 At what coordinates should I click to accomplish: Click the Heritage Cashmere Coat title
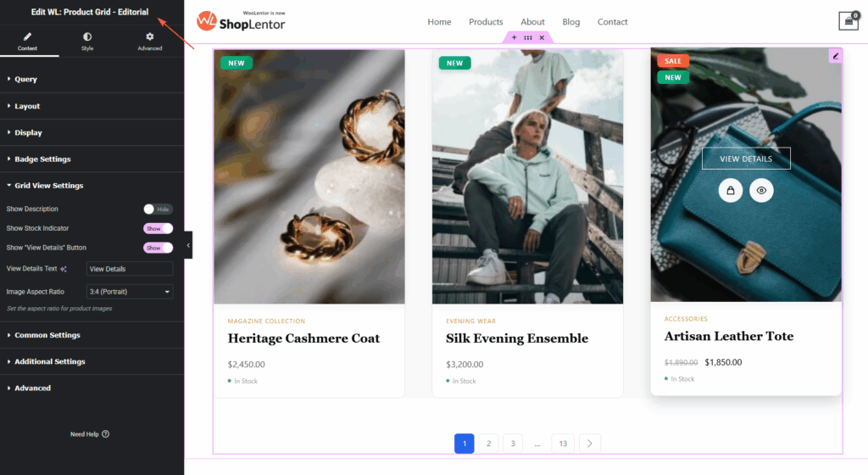[303, 338]
